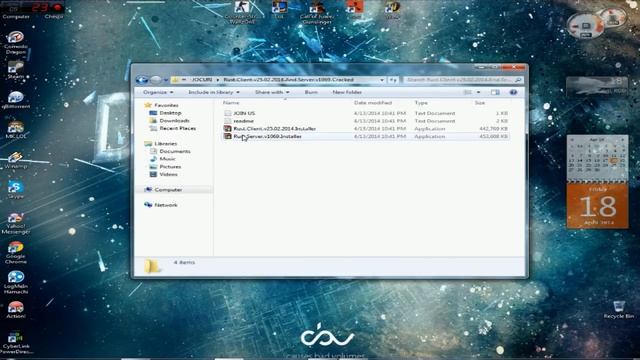Click the Comodo Dragon desktop icon

pos(16,43)
